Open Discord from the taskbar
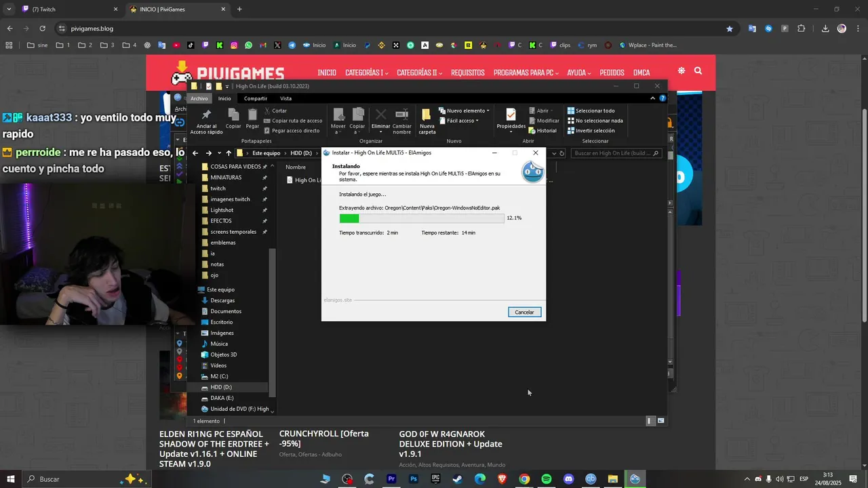 568,479
